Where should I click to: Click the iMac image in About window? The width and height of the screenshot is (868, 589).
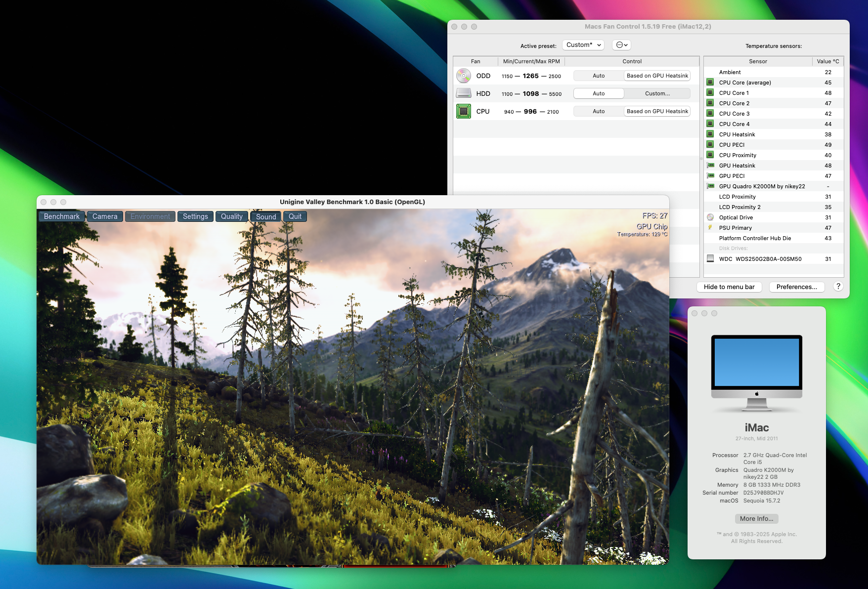point(757,374)
